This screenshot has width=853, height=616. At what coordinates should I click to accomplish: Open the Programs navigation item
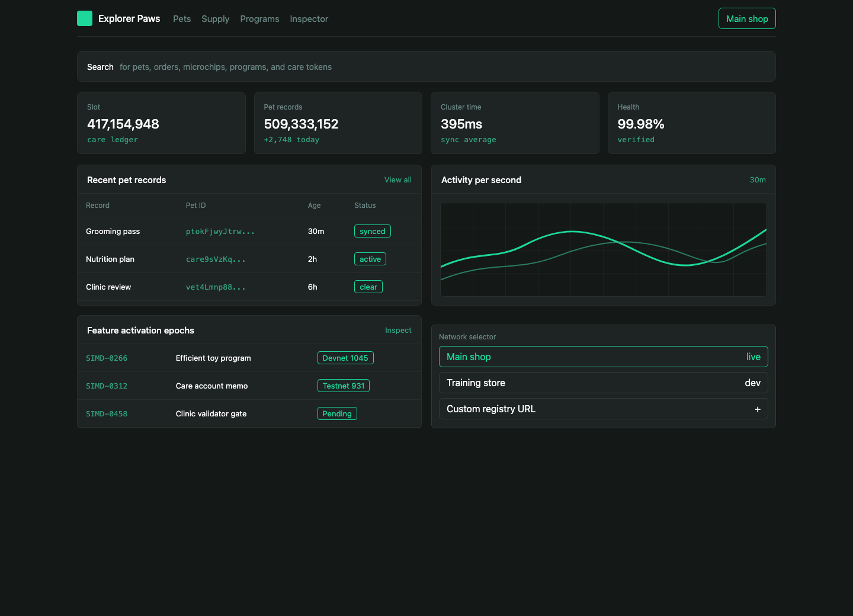pyautogui.click(x=259, y=19)
